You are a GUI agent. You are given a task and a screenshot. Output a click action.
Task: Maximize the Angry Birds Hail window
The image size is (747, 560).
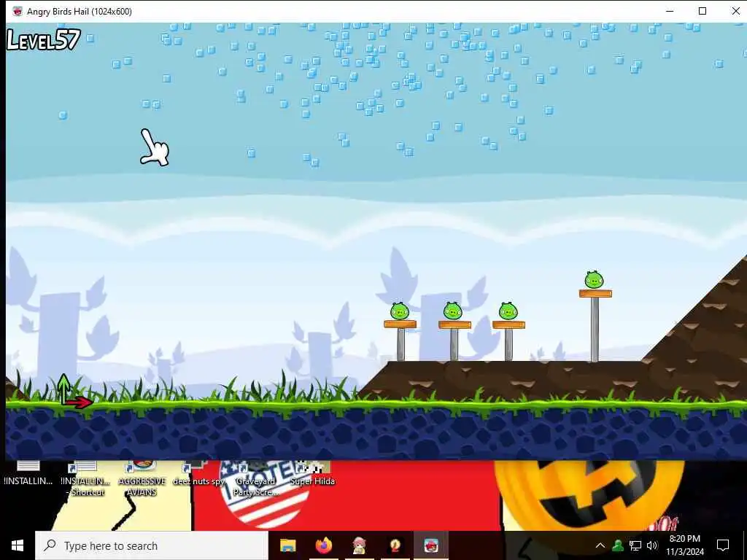703,11
